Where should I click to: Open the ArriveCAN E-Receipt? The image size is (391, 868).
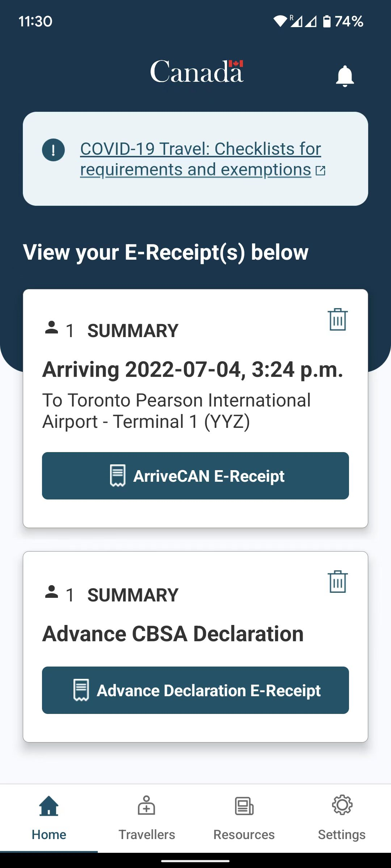tap(195, 476)
